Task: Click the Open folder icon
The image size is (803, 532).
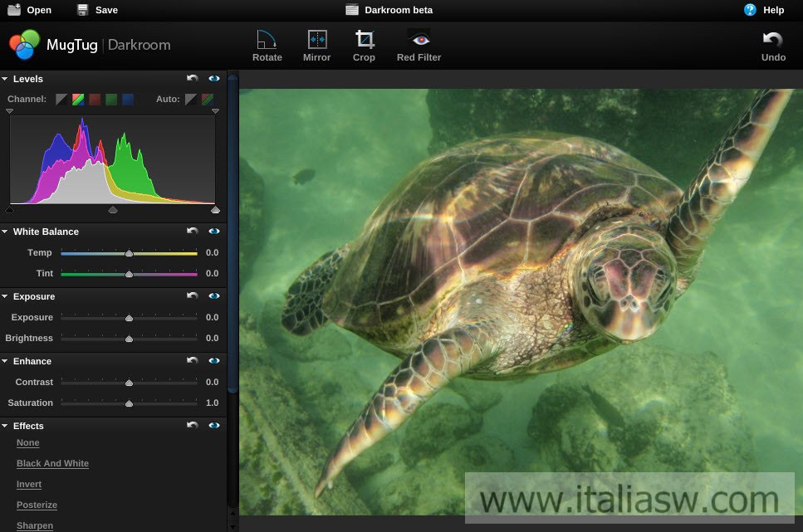Action: click(14, 9)
